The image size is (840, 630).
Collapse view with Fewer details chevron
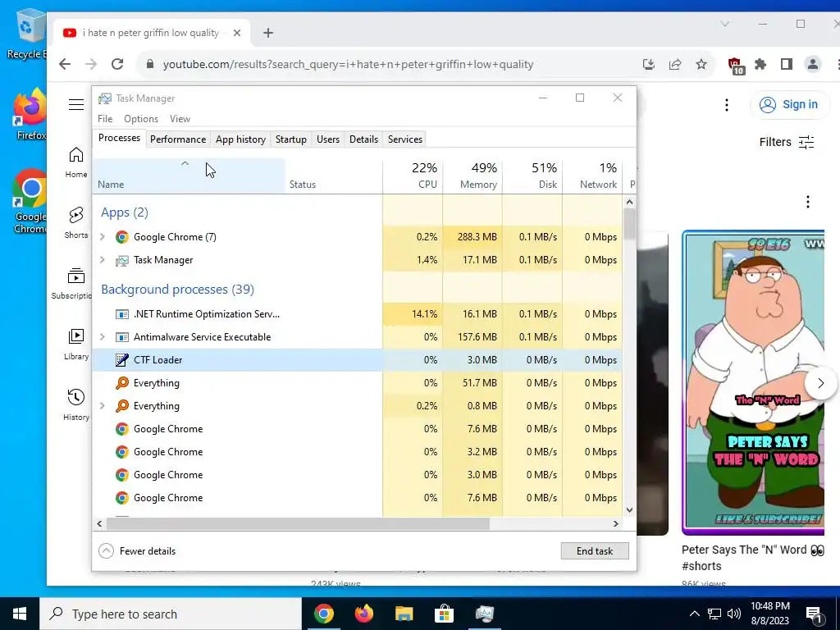click(106, 550)
